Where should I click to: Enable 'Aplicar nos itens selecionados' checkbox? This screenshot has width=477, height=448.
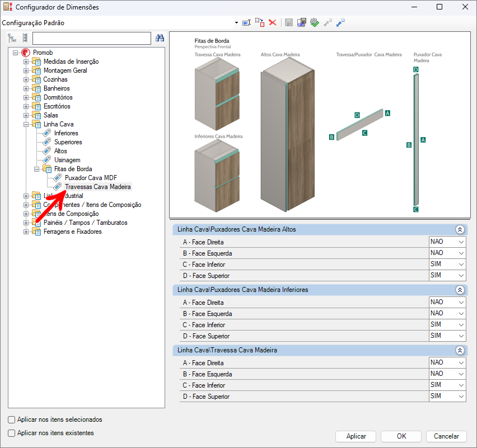coord(12,419)
